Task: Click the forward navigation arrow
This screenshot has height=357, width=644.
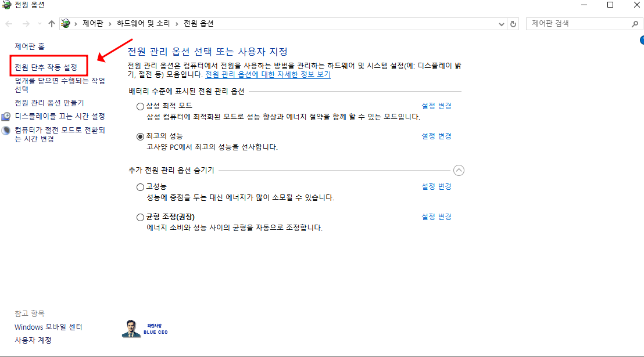Action: coord(26,24)
